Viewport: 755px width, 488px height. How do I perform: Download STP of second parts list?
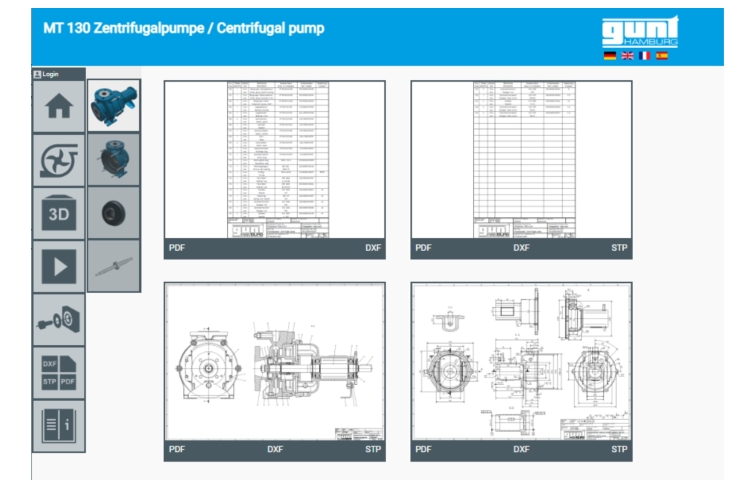point(619,248)
